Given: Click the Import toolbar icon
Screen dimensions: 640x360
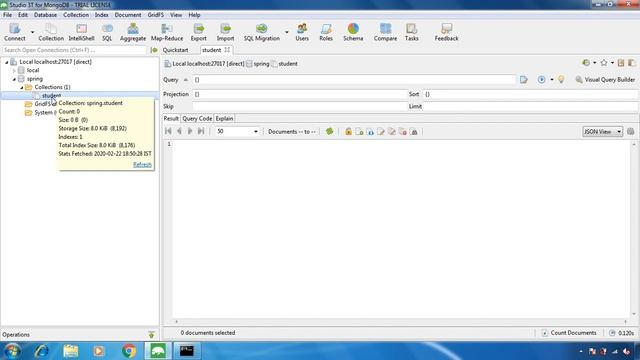Looking at the screenshot, I should pos(225,32).
